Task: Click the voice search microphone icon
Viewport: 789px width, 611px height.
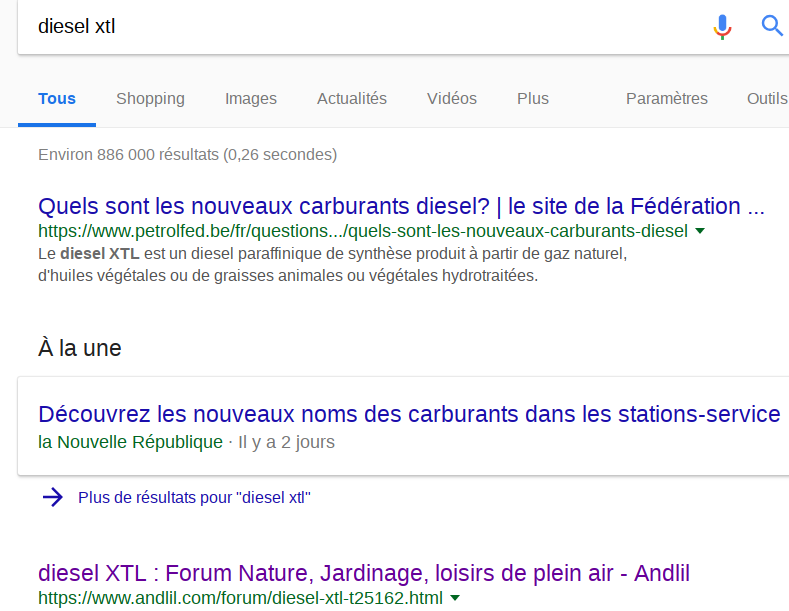Action: [x=722, y=27]
